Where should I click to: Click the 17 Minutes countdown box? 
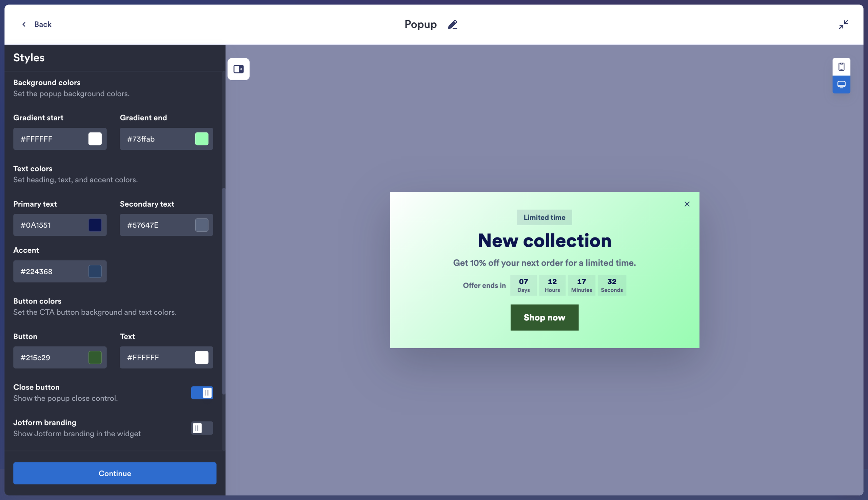click(x=581, y=285)
